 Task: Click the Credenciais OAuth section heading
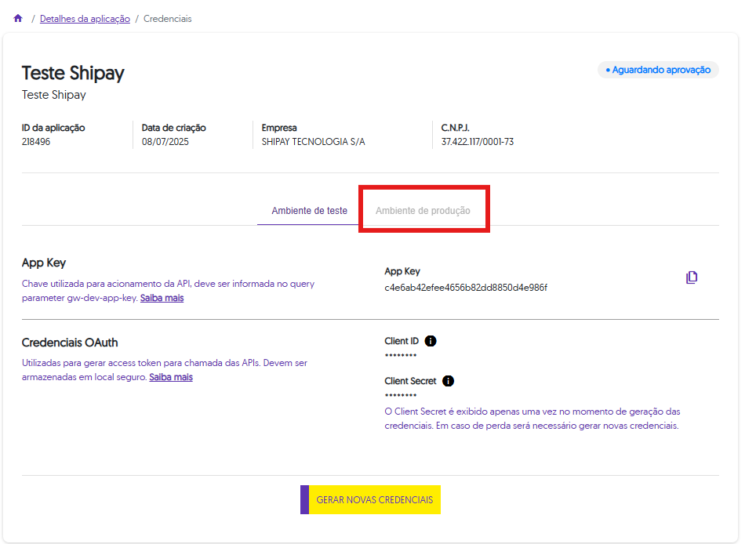70,343
